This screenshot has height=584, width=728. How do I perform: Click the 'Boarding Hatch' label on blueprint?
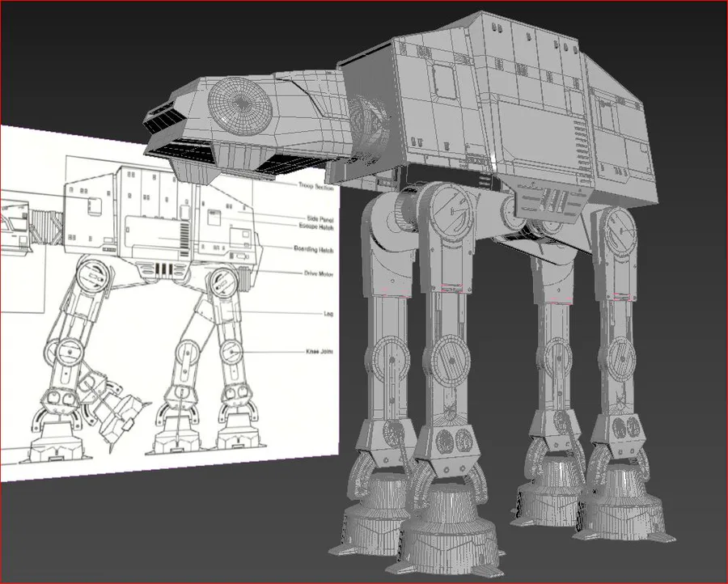(x=313, y=250)
